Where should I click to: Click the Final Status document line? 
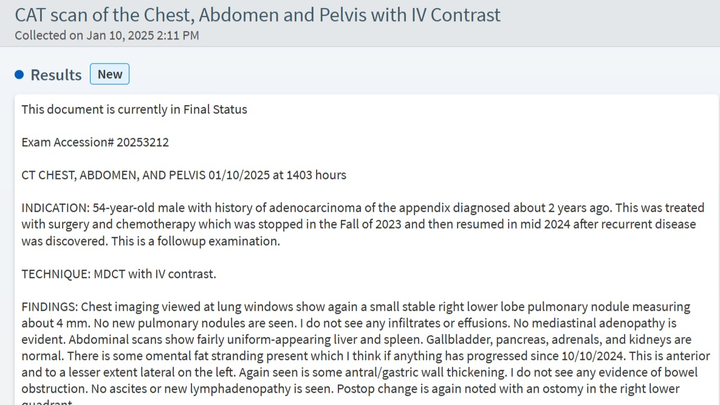[134, 109]
